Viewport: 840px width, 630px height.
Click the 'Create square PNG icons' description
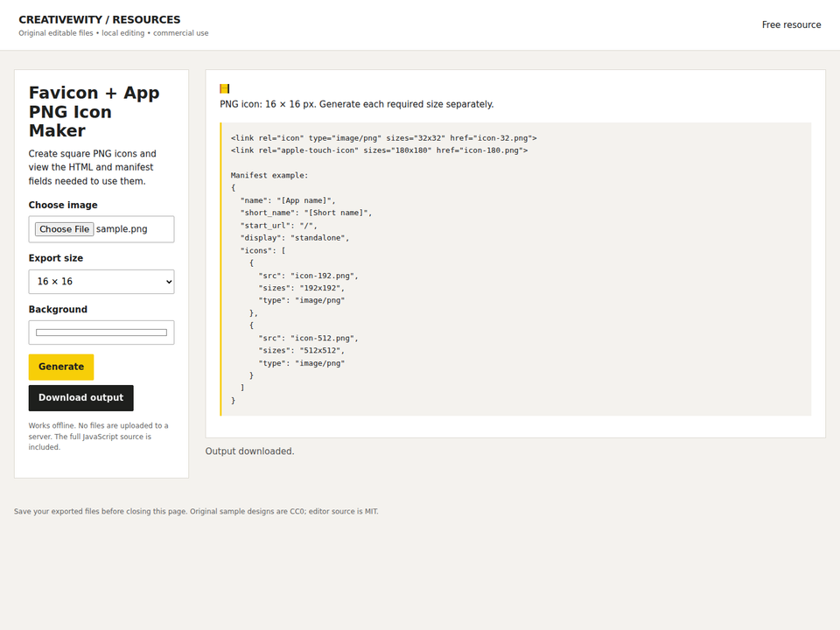pos(93,167)
